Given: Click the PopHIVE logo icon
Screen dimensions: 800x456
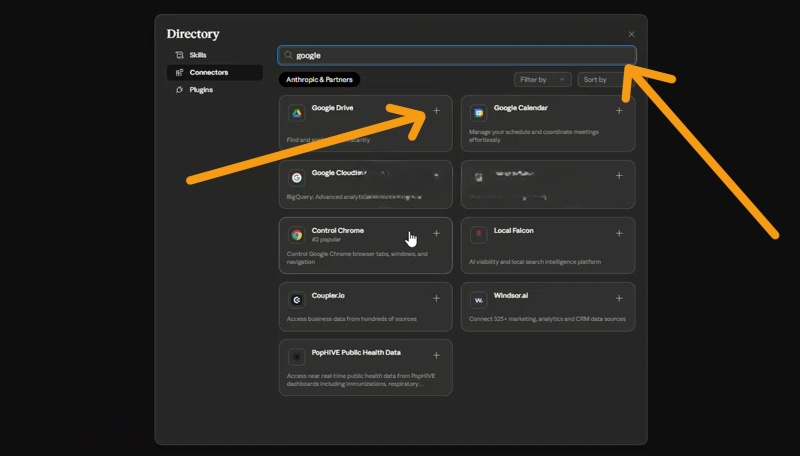Looking at the screenshot, I should click(296, 357).
